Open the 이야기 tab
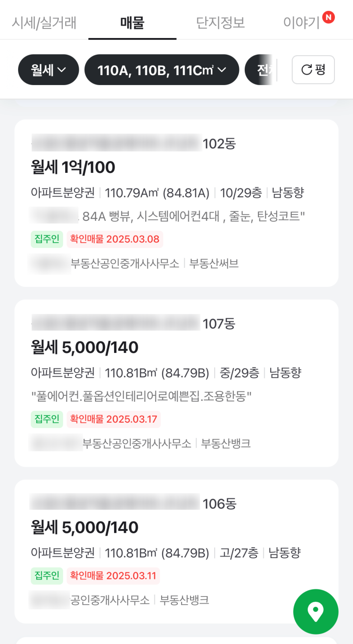The height and width of the screenshot is (644, 353). coord(301,22)
